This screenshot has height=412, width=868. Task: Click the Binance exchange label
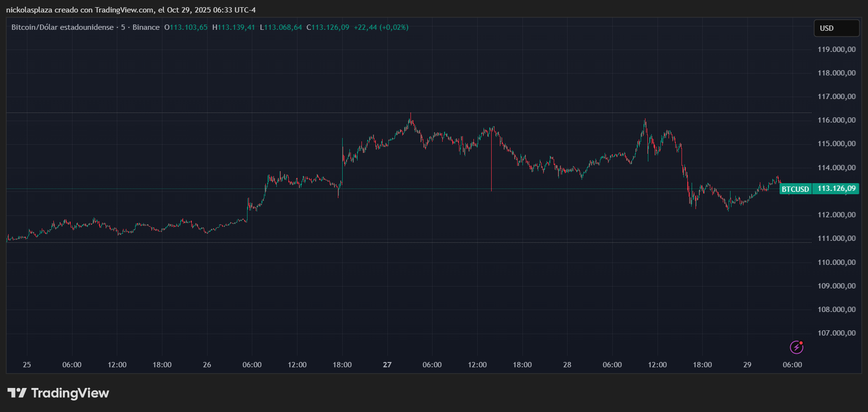tap(146, 27)
